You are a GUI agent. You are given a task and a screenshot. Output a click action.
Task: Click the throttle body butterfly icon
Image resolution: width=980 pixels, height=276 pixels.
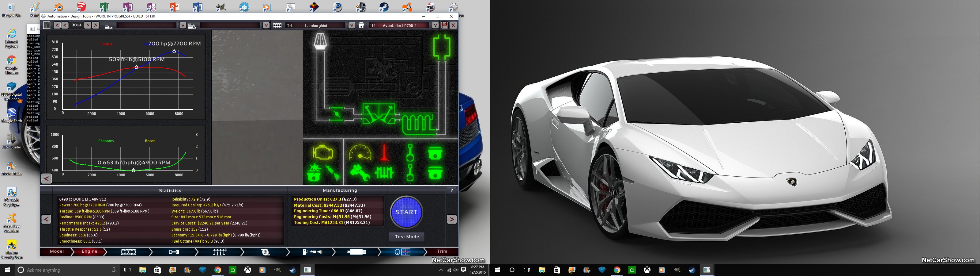336,113
